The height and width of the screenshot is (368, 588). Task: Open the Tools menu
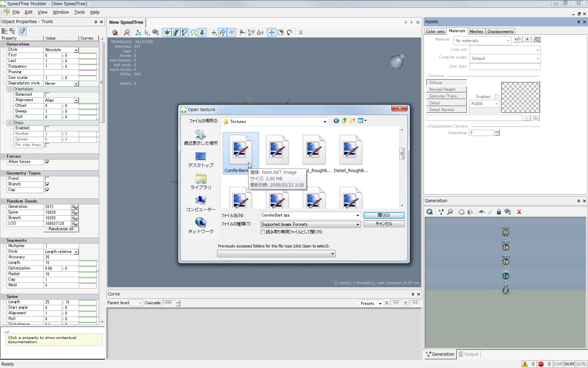[79, 12]
